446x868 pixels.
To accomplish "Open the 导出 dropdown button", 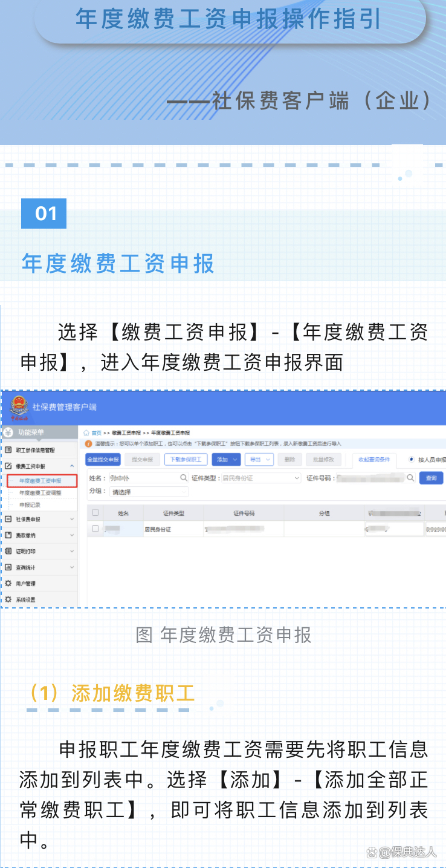I will click(x=259, y=460).
